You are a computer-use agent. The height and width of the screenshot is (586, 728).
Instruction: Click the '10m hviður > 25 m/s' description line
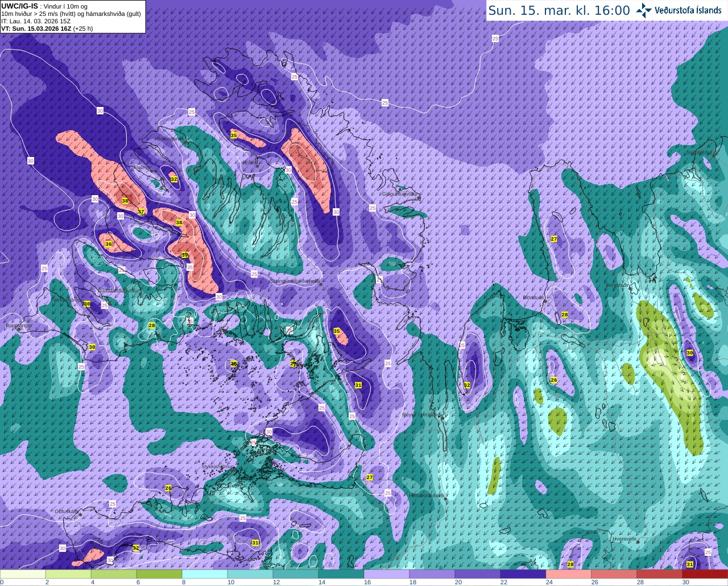(x=71, y=14)
